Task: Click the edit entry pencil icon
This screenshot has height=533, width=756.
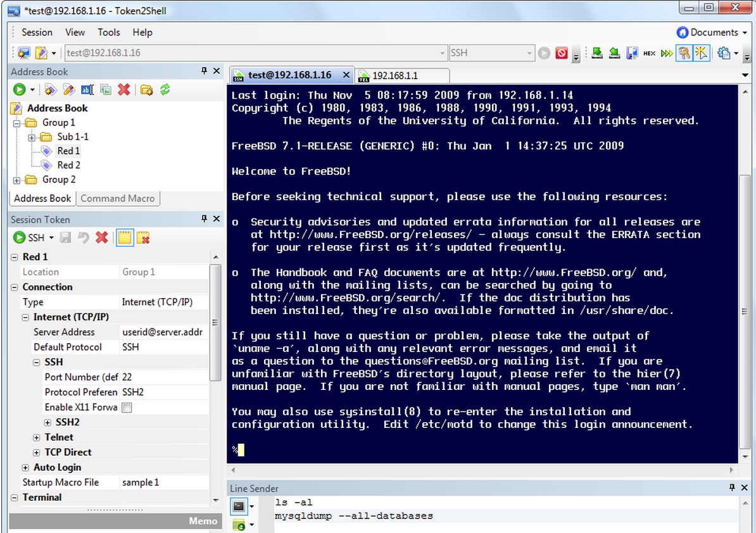Action: pyautogui.click(x=68, y=90)
